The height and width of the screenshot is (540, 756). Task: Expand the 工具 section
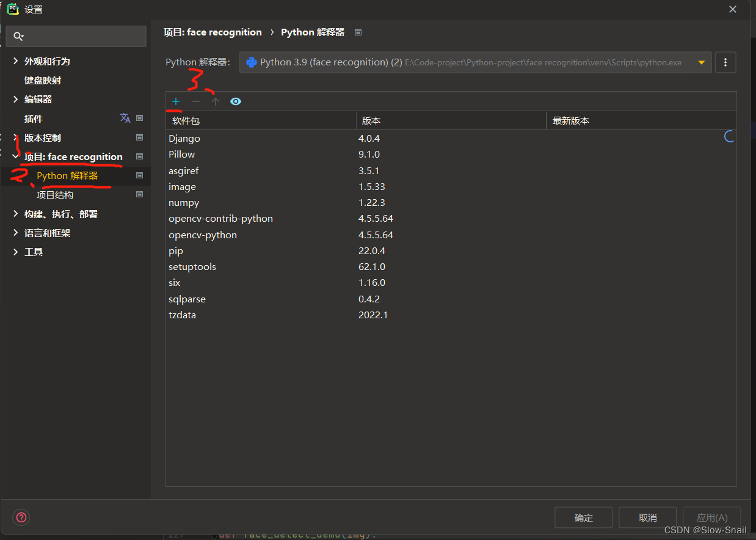point(16,252)
